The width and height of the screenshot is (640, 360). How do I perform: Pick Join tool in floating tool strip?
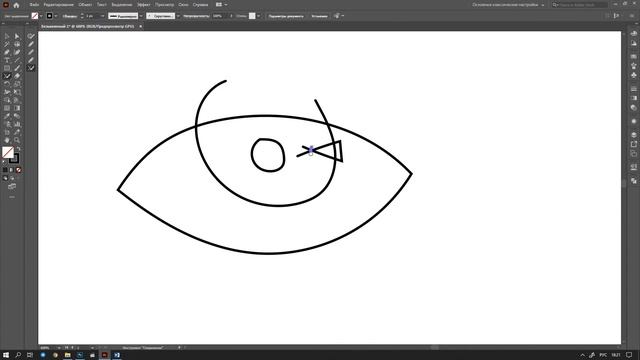tap(31, 68)
